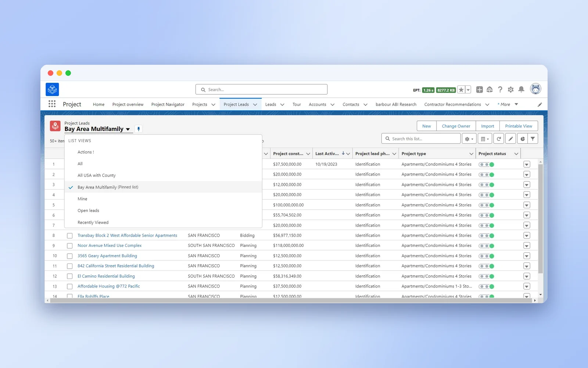Open row actions for $37,500,000.00 10/19/2023 row
Viewport: 588px width, 368px height.
(x=527, y=164)
